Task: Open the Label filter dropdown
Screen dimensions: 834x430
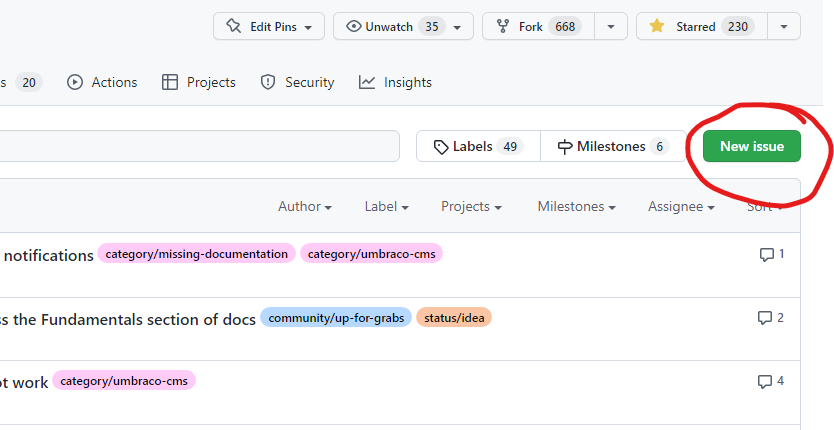Action: pos(387,206)
